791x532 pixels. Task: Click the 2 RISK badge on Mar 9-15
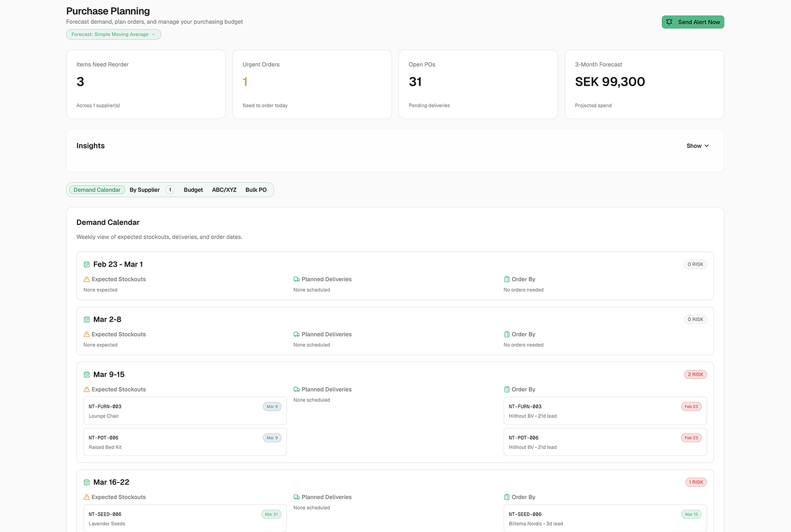click(x=695, y=374)
